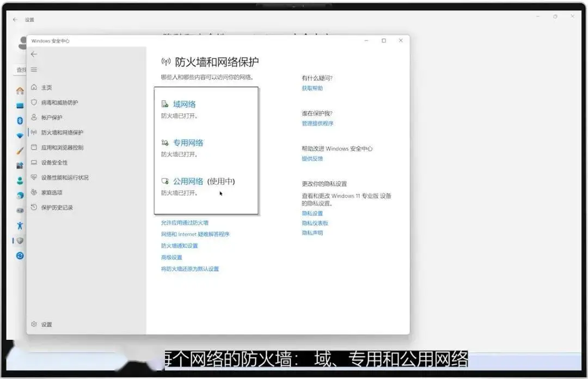Click time and language globe icon
The height and width of the screenshot is (379, 588).
pyautogui.click(x=20, y=195)
